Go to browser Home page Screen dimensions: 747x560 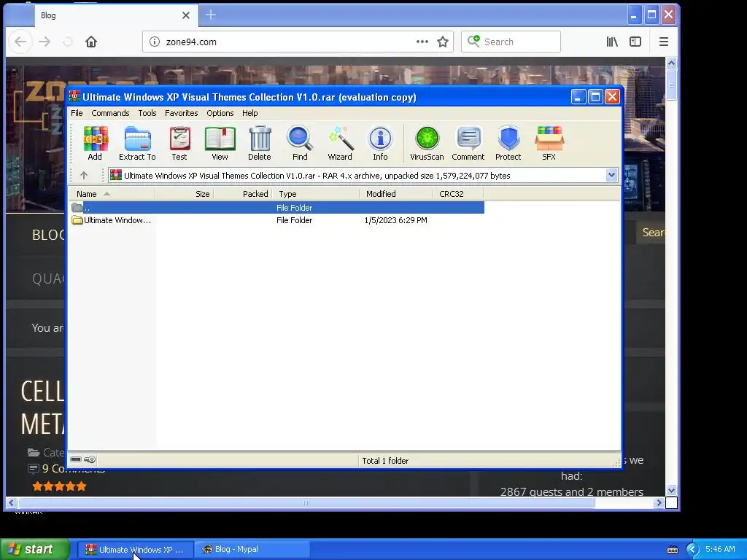91,42
